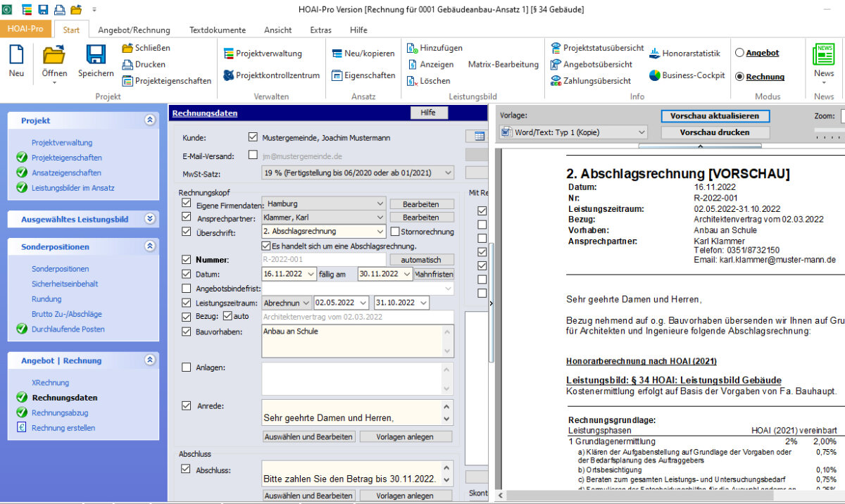Click Schließen in the Projekt group
This screenshot has width=845, height=504.
coord(146,48)
